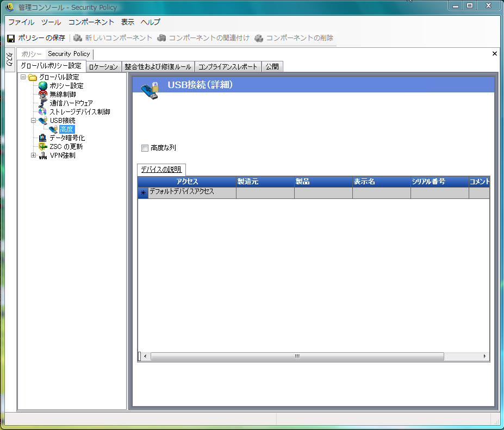Click the 新しいコンポーネント toolbar icon
The width and height of the screenshot is (504, 430).
tap(78, 38)
